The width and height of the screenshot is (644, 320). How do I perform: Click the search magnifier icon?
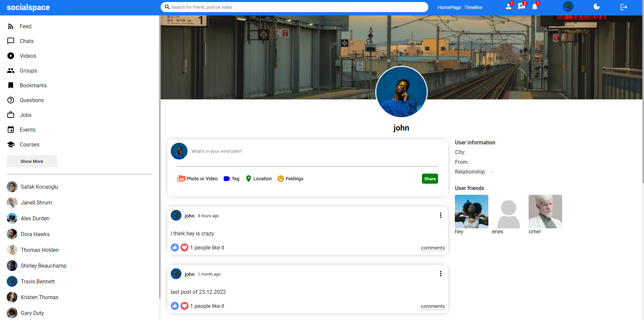click(167, 7)
